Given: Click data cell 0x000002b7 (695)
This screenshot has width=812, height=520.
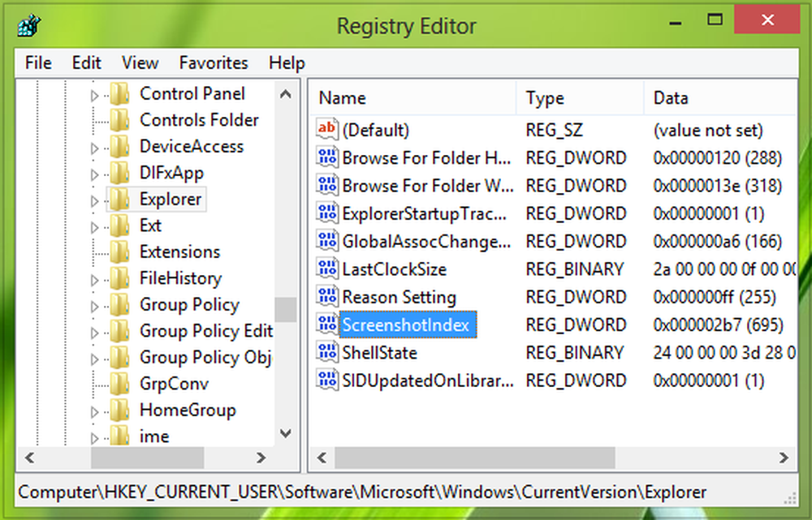Looking at the screenshot, I should click(719, 325).
